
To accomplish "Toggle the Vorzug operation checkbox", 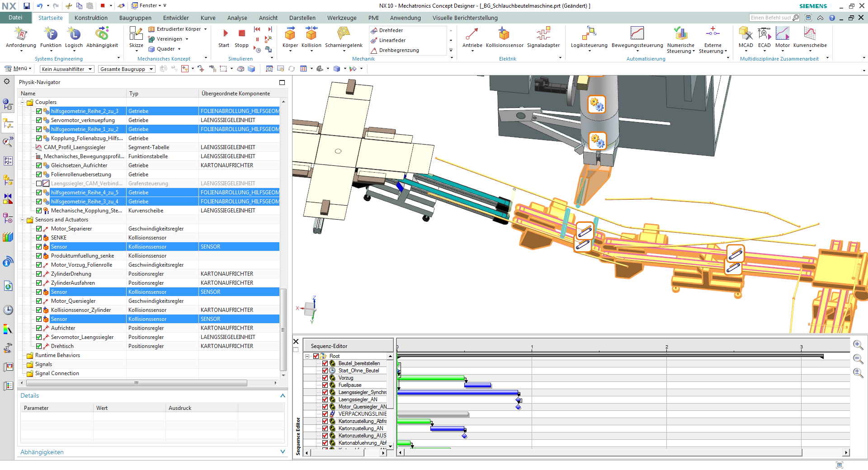I will tap(325, 378).
